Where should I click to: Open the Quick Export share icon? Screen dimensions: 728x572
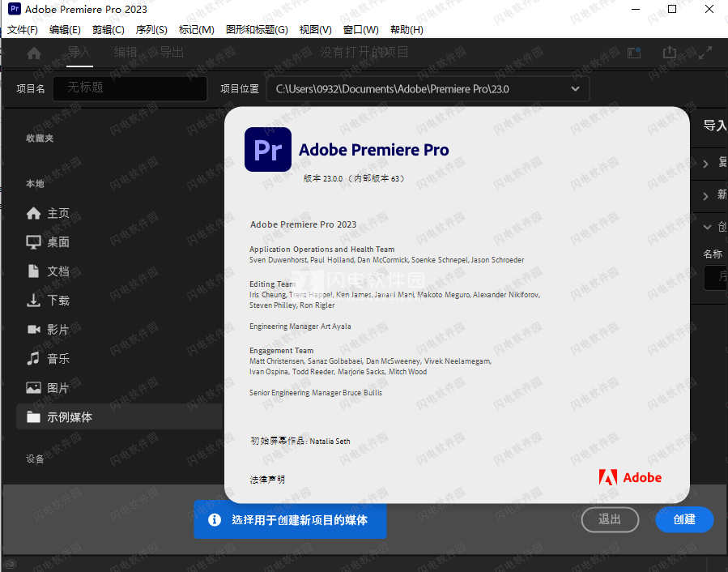tap(670, 52)
